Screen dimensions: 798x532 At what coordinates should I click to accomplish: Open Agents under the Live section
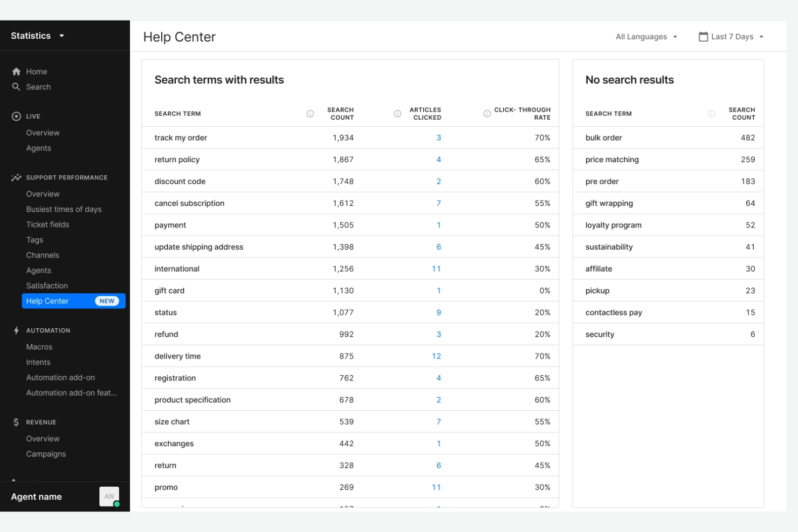coord(39,148)
